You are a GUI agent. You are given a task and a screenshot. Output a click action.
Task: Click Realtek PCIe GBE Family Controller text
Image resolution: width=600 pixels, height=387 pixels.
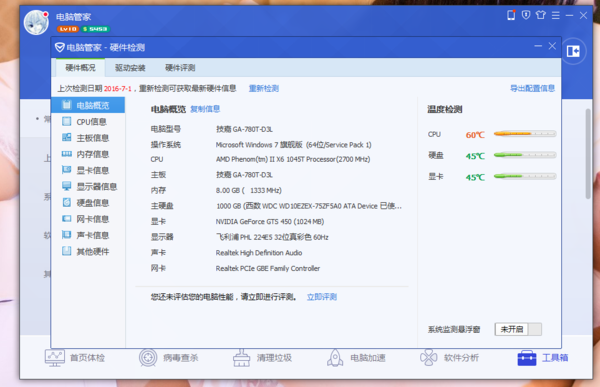coord(267,268)
